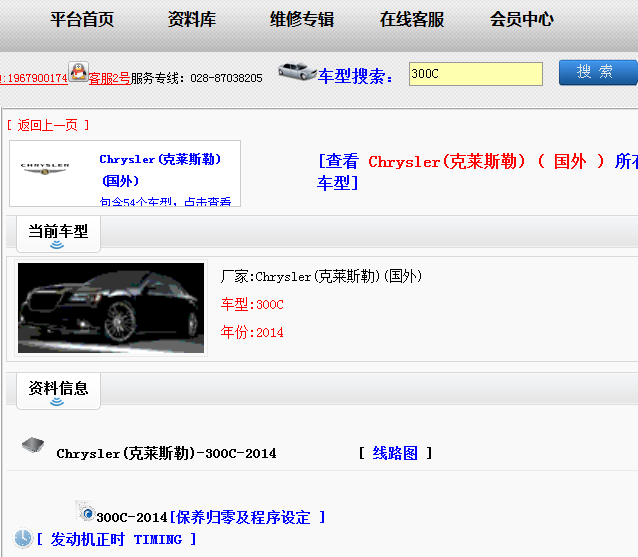This screenshot has width=638, height=557.
Task: Open the Chrysler(克莱斯勒)(国外) brand link
Action: tap(160, 170)
